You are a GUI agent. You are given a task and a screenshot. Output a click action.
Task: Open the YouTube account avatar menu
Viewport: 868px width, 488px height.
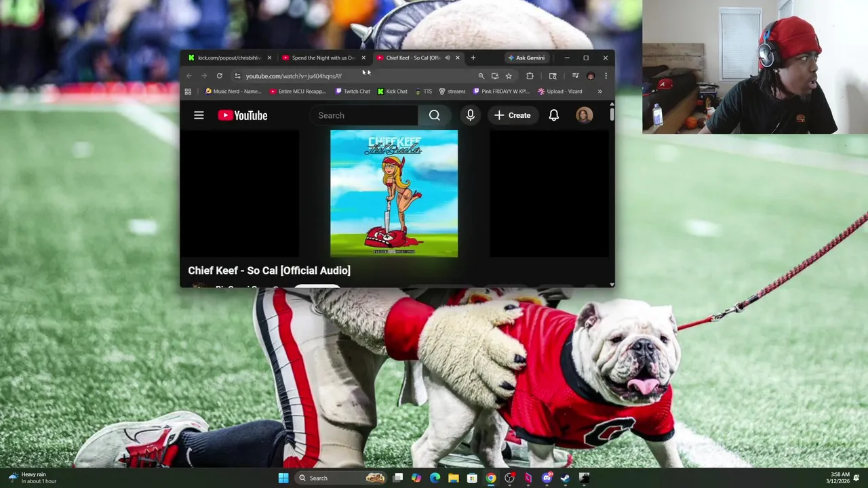click(x=584, y=115)
